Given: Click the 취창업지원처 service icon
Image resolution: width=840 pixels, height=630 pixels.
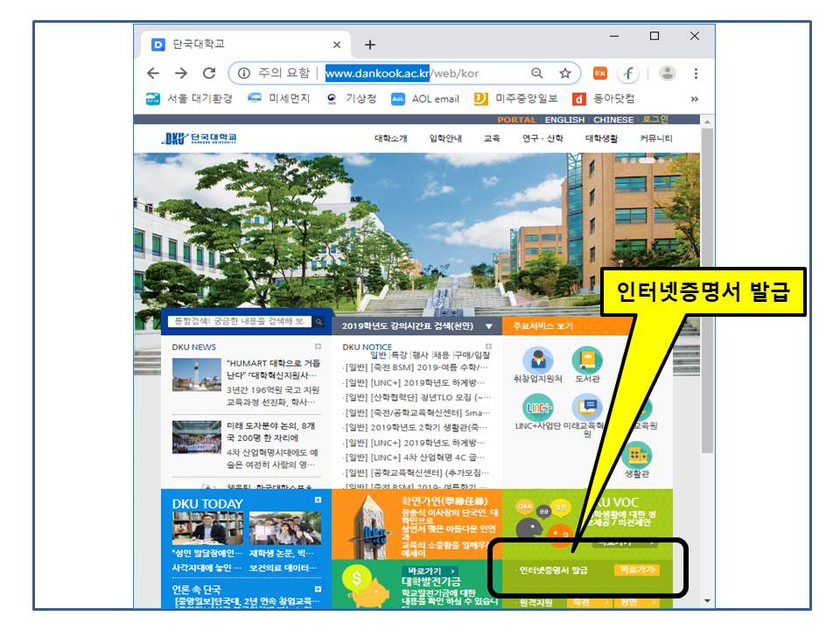Looking at the screenshot, I should pyautogui.click(x=538, y=361).
